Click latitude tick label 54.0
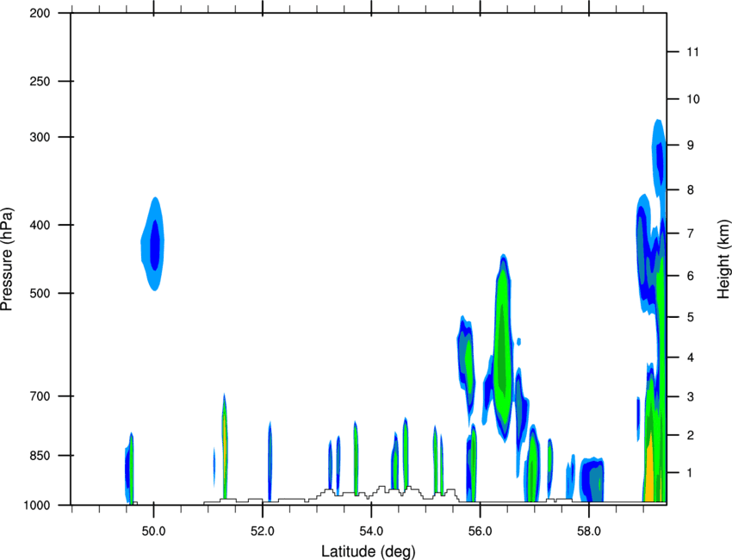This screenshot has width=732, height=560. pyautogui.click(x=371, y=532)
